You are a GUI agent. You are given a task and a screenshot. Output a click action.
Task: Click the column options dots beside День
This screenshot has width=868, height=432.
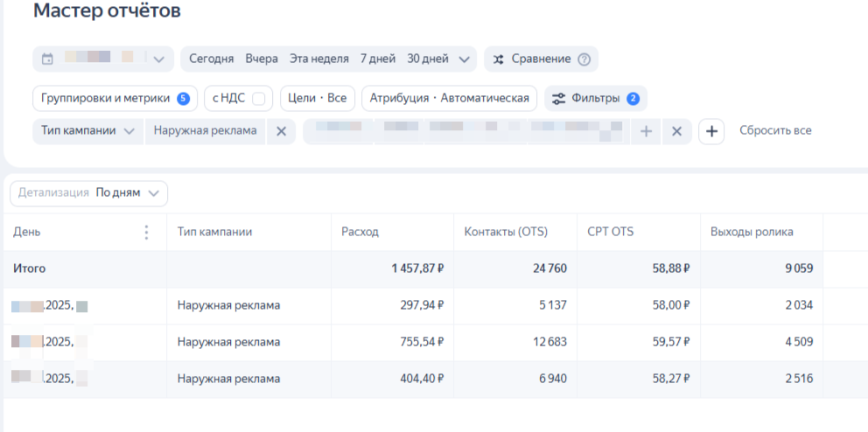click(x=146, y=233)
